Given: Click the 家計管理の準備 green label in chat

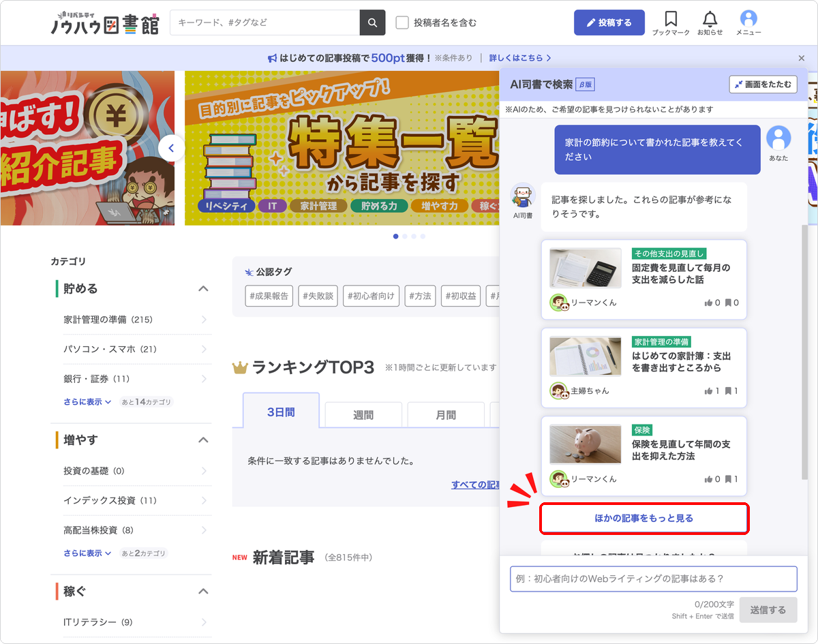Looking at the screenshot, I should (x=661, y=341).
